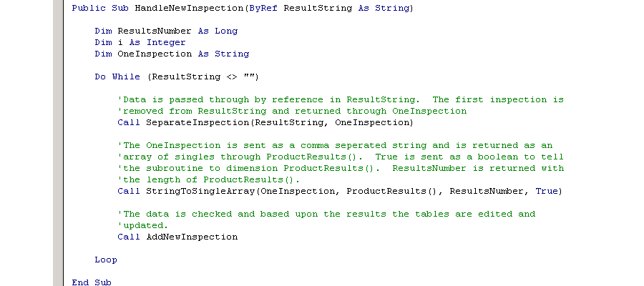Click the comment starting 'The data is checked
Screen dimensions: 644x286
click(326, 214)
